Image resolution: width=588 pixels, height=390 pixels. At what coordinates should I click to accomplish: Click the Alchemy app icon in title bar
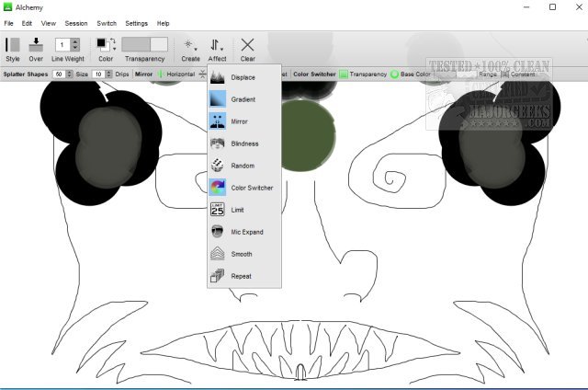point(7,7)
